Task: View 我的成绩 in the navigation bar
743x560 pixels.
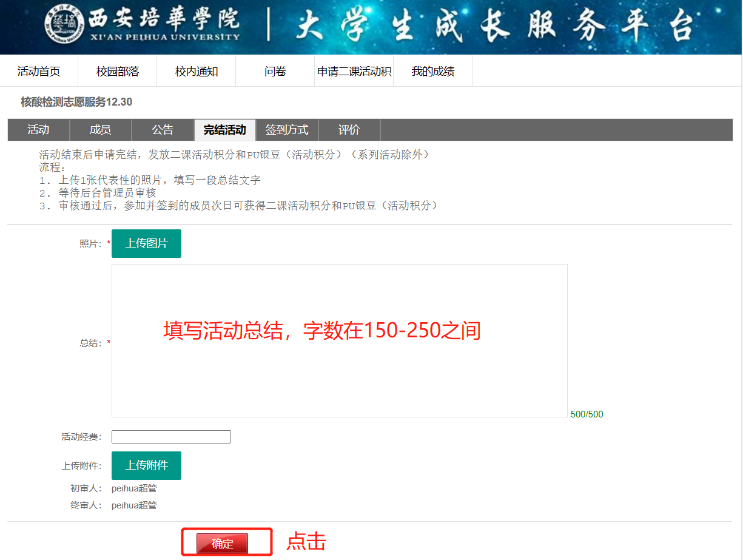Action: coord(433,72)
